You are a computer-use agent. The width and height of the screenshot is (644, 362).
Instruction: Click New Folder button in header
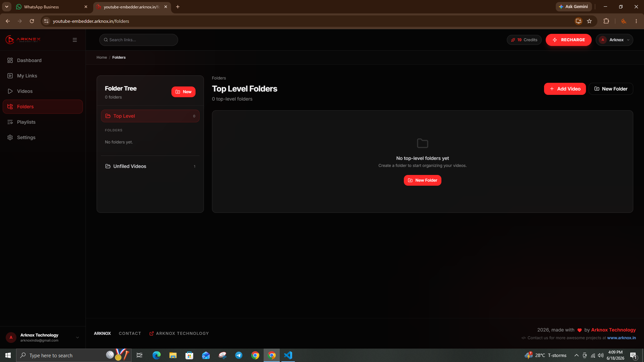click(x=611, y=89)
